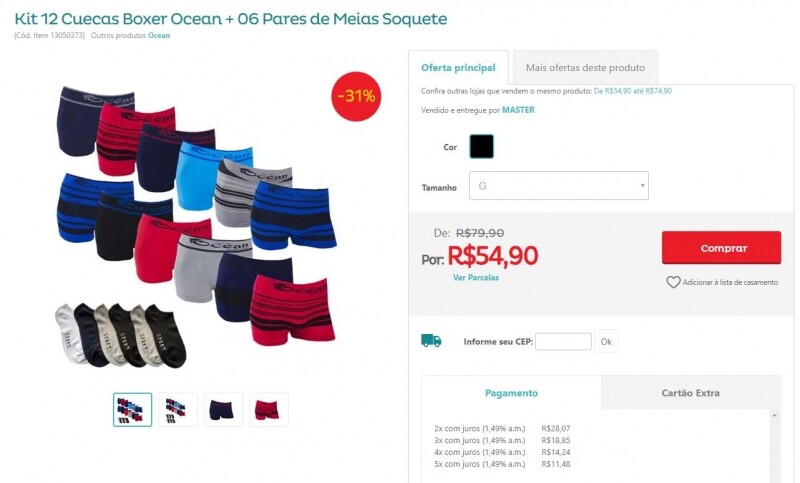The image size is (800, 483).
Task: Open Mais ofertas deste produto tab
Action: 585,68
